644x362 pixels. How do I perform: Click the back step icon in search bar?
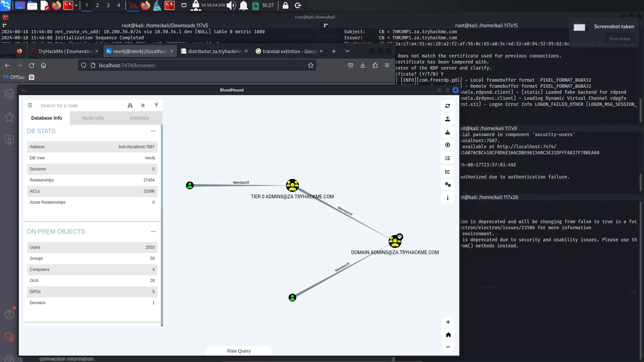[143, 105]
